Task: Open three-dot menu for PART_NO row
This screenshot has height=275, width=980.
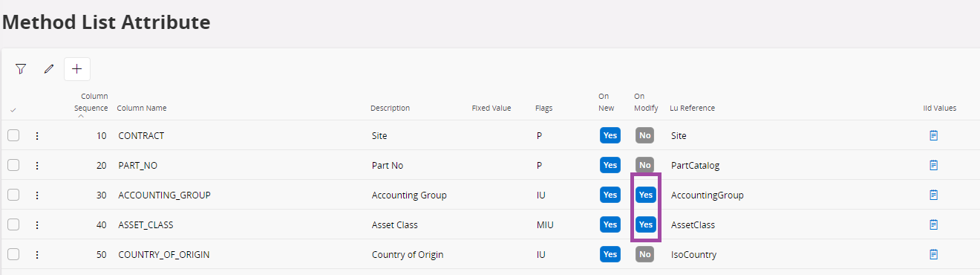Action: (x=37, y=165)
